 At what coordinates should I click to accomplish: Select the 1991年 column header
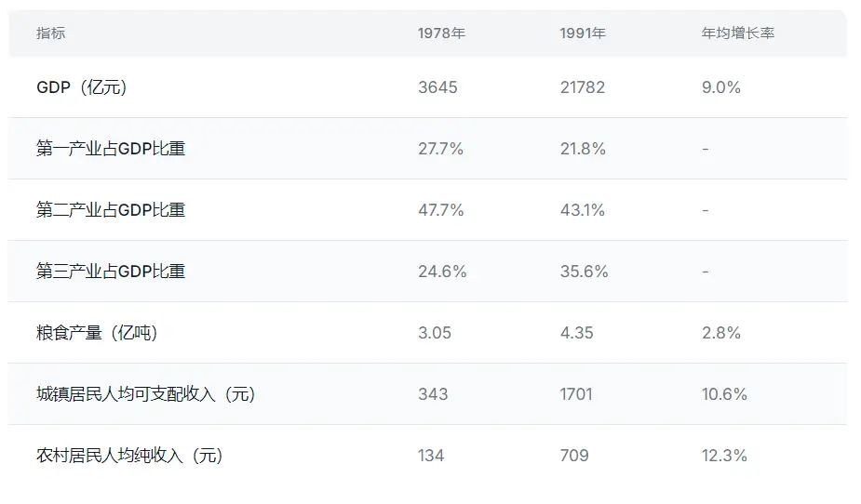click(583, 33)
